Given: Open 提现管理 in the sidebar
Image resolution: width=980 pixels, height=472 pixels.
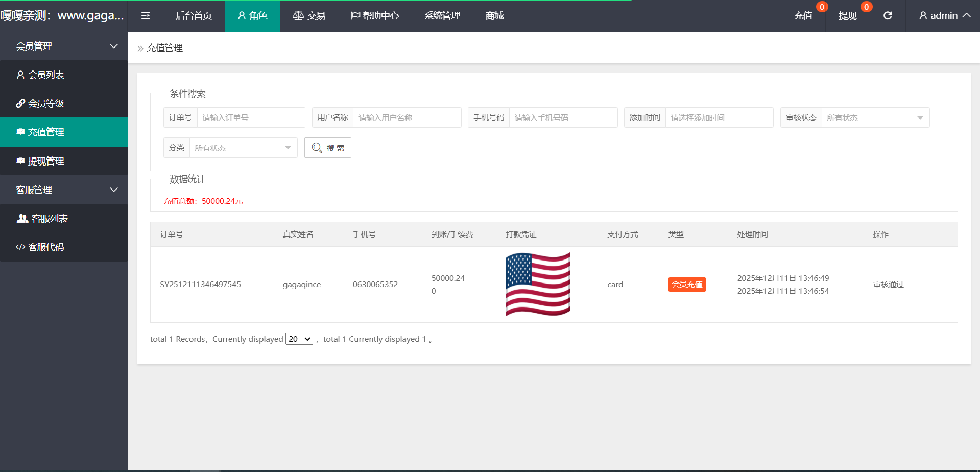Looking at the screenshot, I should coord(46,161).
